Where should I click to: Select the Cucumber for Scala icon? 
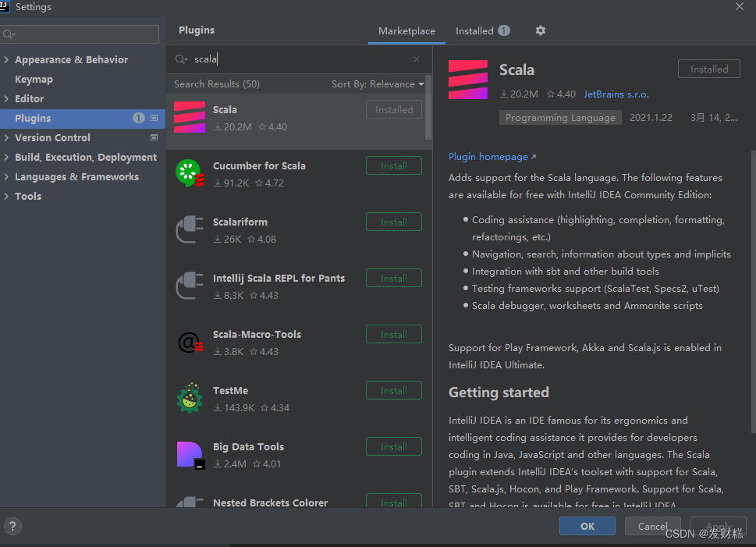[x=190, y=173]
